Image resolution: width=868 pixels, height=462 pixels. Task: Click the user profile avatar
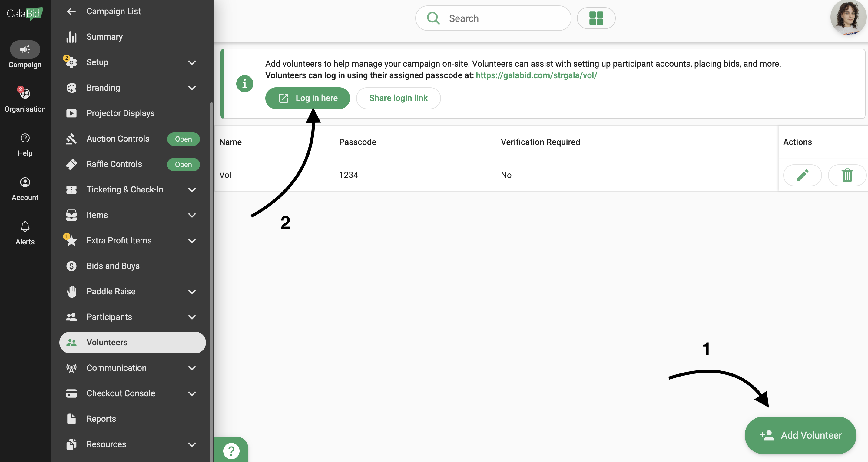(x=848, y=18)
